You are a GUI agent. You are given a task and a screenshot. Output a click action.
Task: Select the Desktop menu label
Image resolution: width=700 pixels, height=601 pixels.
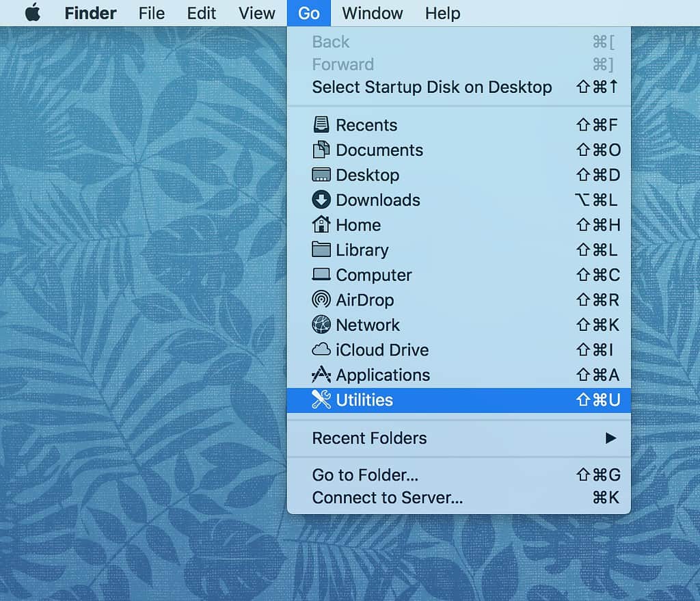click(367, 175)
